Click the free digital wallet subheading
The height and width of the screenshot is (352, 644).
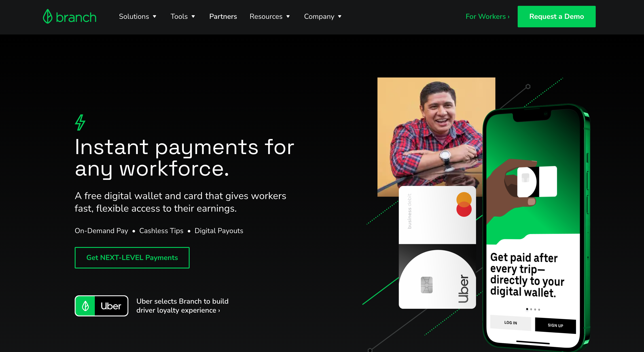[180, 202]
